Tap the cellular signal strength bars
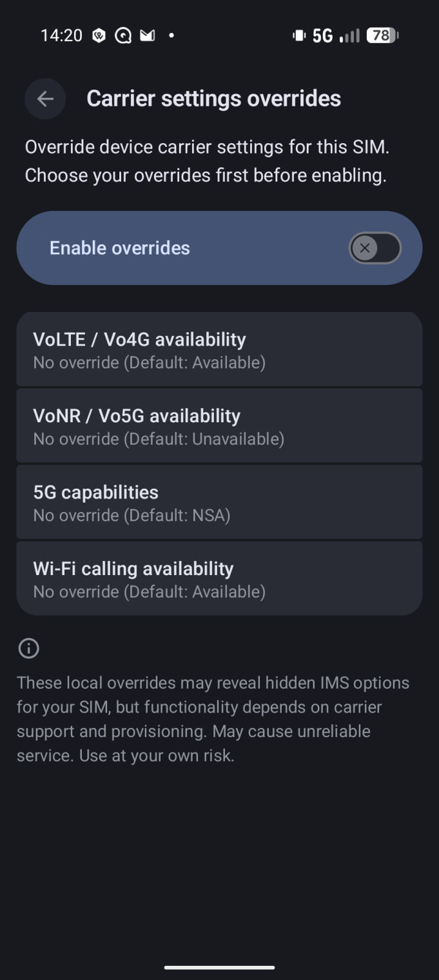 click(349, 36)
